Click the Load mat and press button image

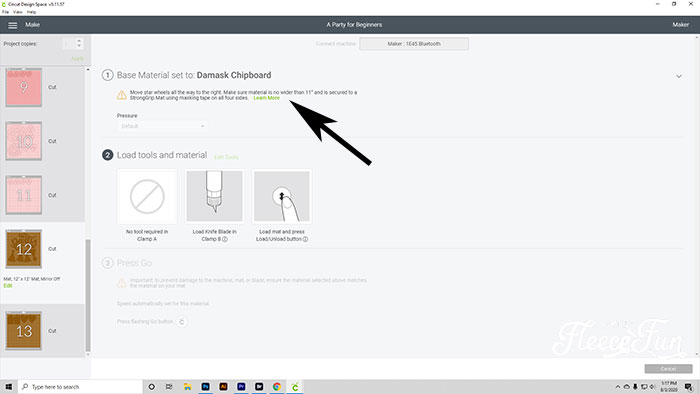tap(282, 196)
